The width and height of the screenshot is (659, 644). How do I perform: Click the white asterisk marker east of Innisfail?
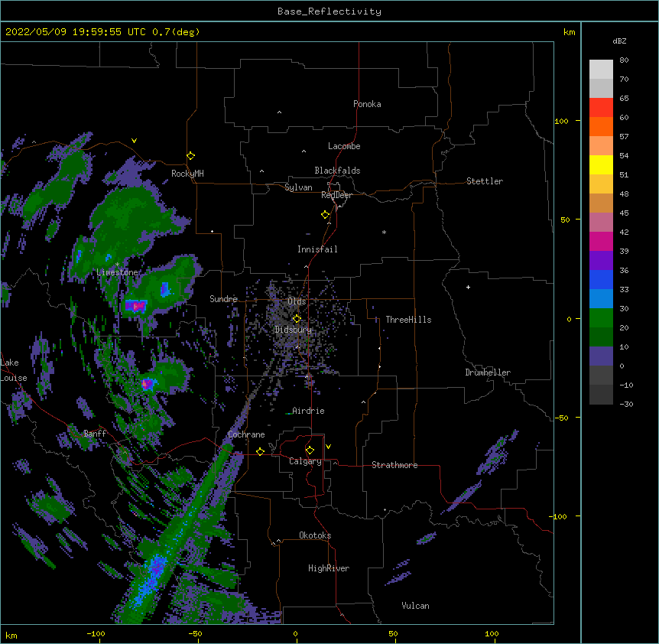(x=384, y=232)
